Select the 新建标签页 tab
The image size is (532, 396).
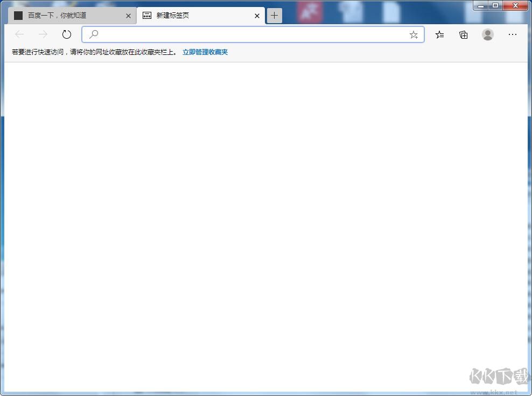[200, 16]
